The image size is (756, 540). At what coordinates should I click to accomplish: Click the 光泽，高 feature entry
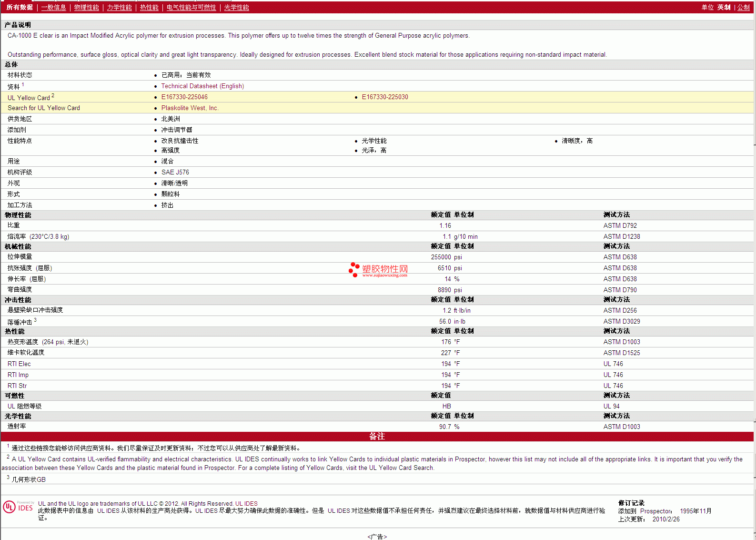(374, 150)
